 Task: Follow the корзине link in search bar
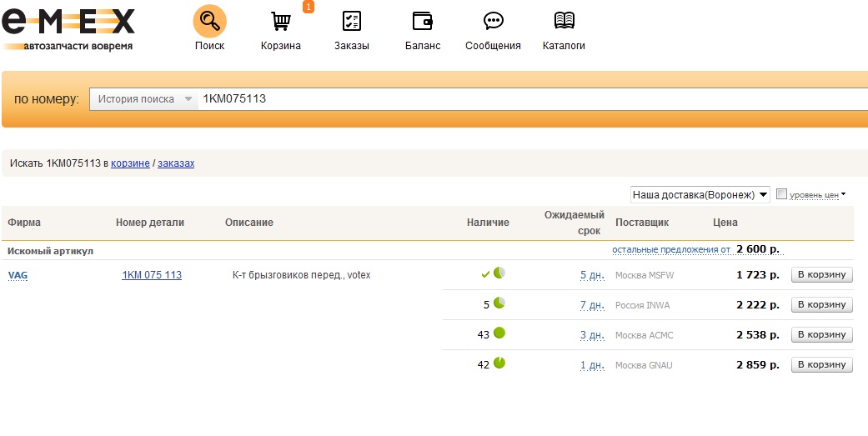(x=130, y=163)
